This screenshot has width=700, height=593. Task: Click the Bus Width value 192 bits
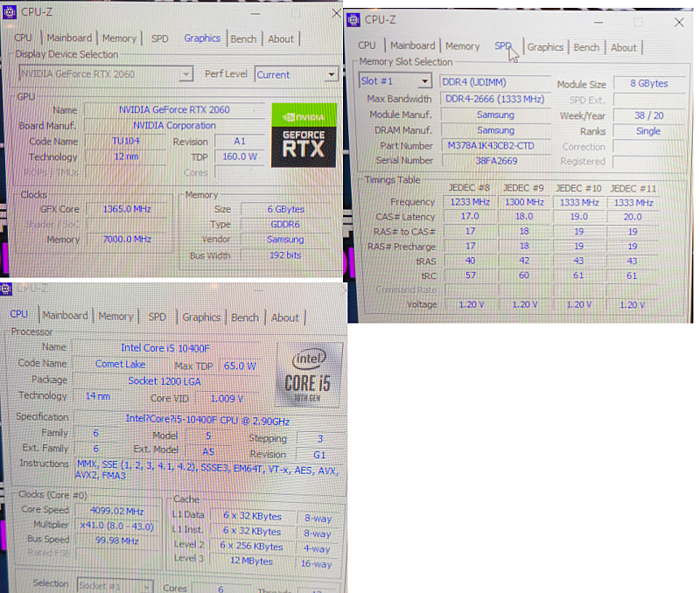[x=285, y=255]
